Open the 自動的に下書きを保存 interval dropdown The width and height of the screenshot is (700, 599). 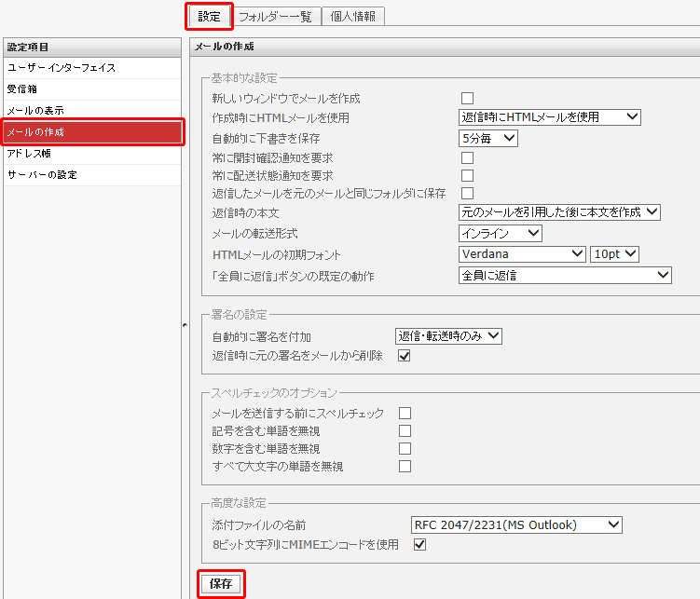488,138
